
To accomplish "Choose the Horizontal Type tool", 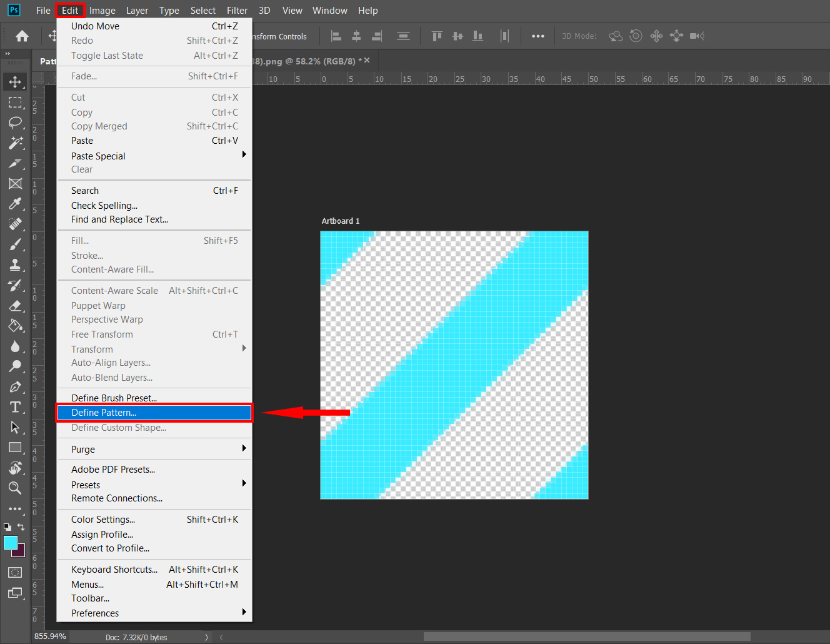I will tap(15, 407).
